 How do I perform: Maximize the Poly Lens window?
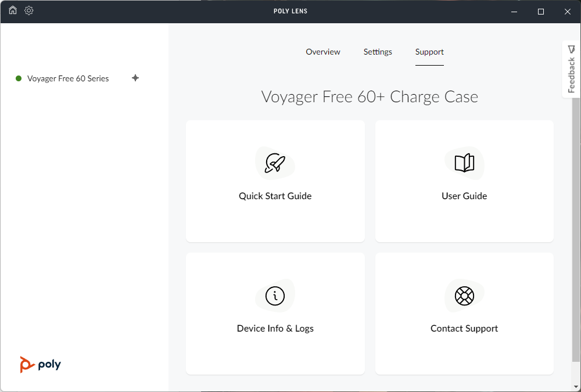[540, 12]
